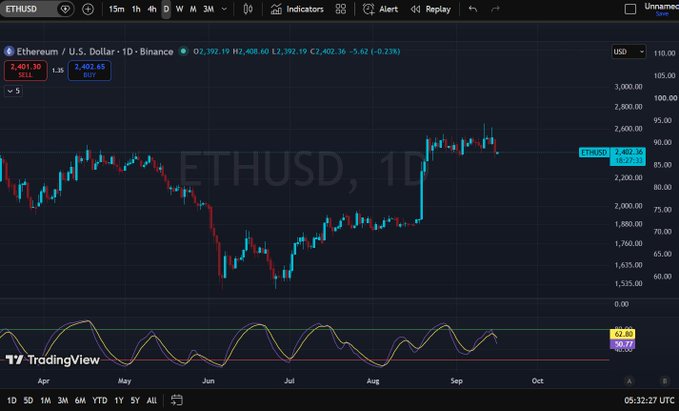The image size is (679, 411).
Task: Set the date range to 1D
Action: coord(12,400)
